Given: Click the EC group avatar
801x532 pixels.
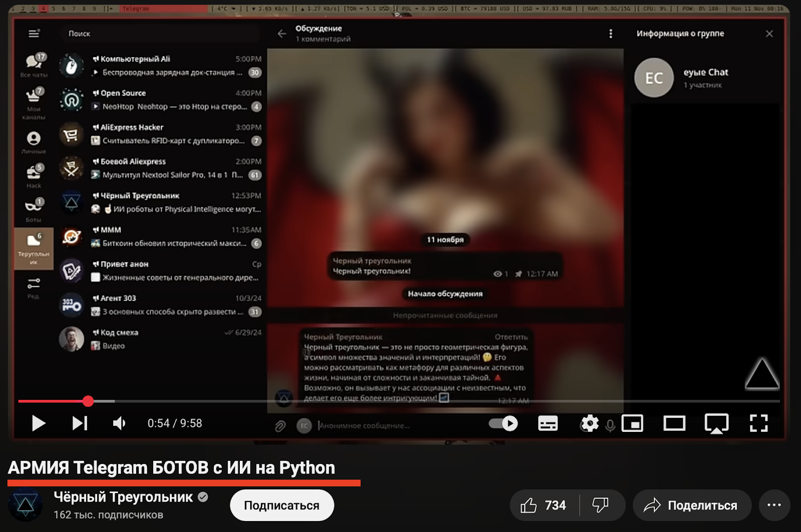Looking at the screenshot, I should (x=654, y=78).
